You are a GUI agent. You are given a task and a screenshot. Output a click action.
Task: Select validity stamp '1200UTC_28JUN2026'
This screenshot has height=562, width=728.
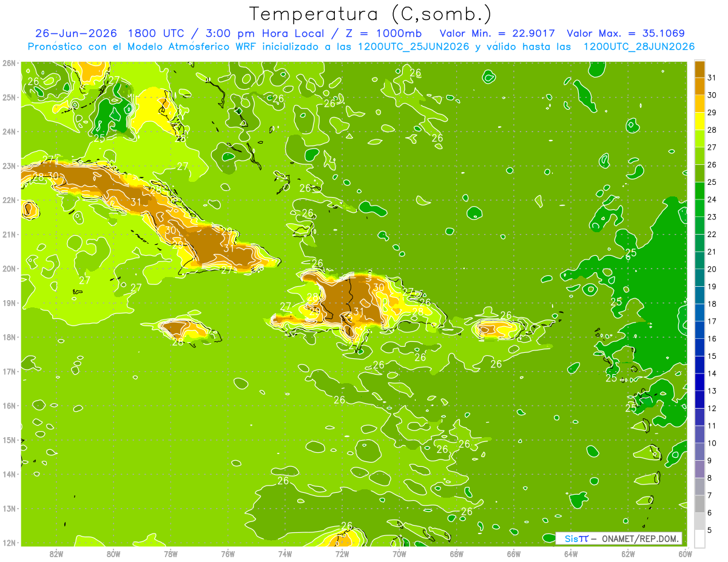pos(639,47)
